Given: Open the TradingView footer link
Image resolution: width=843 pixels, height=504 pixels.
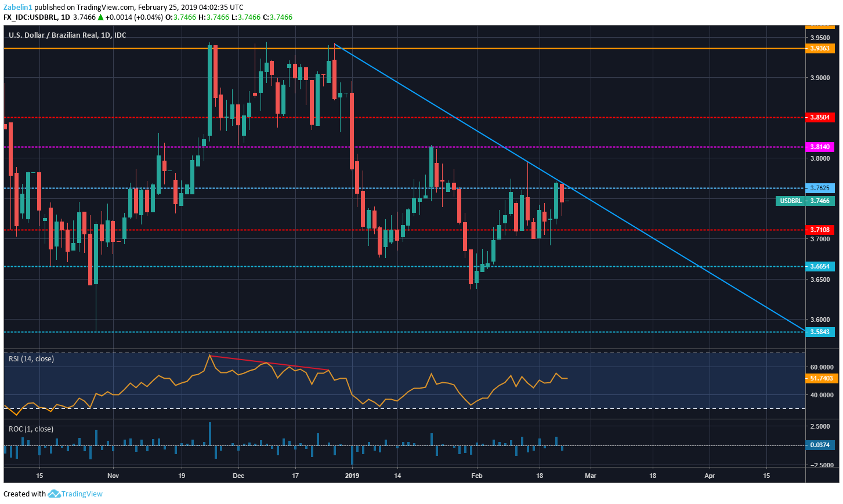Looking at the screenshot, I should [82, 494].
